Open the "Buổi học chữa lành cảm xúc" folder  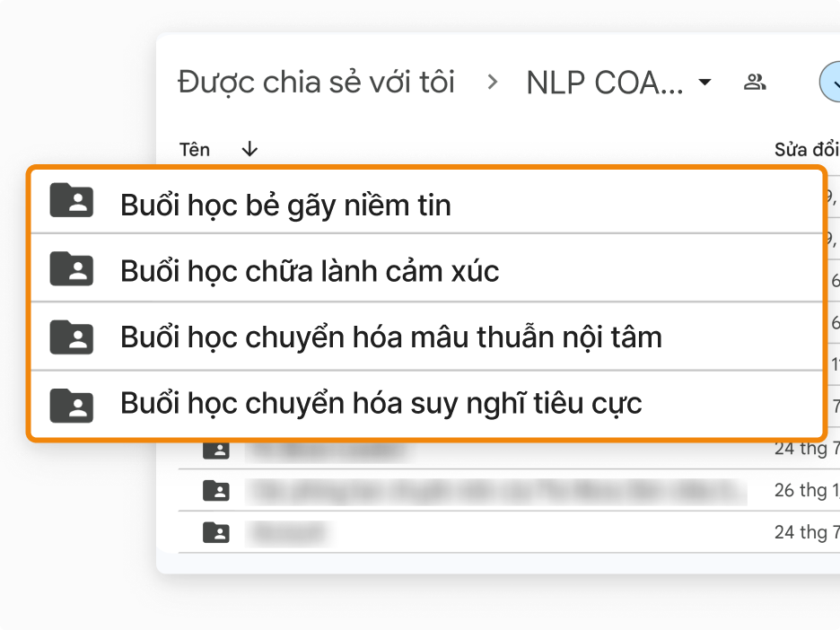[x=310, y=271]
